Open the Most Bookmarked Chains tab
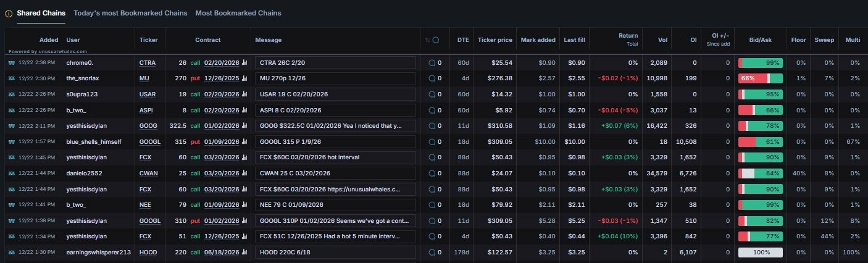The width and height of the screenshot is (868, 263). (x=238, y=13)
